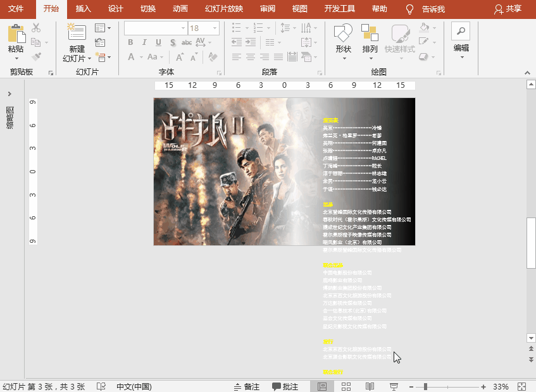This screenshot has height=392, width=536.
Task: Open the font size 18 dropdown
Action: point(215,28)
